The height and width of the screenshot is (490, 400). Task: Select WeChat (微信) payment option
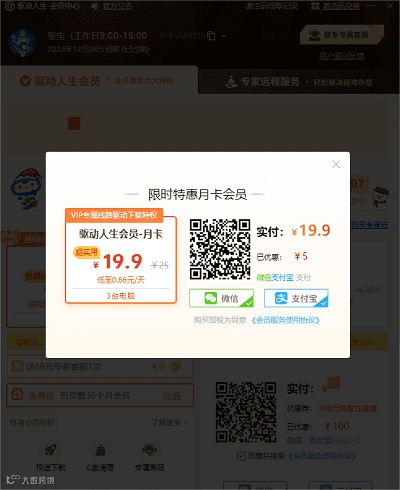221,298
